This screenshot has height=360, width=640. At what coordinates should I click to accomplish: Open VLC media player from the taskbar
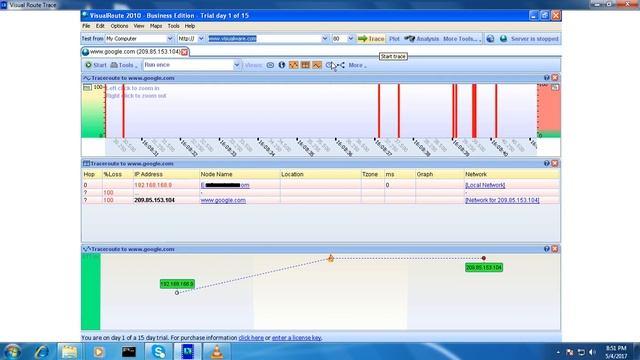point(217,351)
